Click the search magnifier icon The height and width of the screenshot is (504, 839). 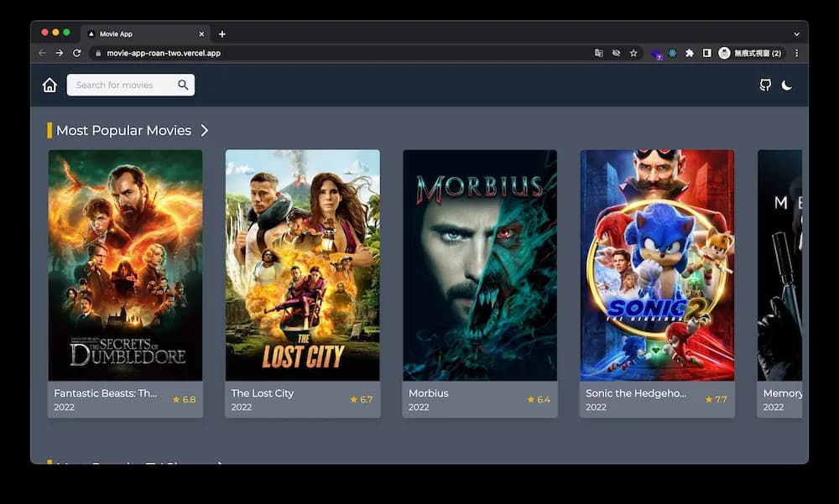coord(182,85)
